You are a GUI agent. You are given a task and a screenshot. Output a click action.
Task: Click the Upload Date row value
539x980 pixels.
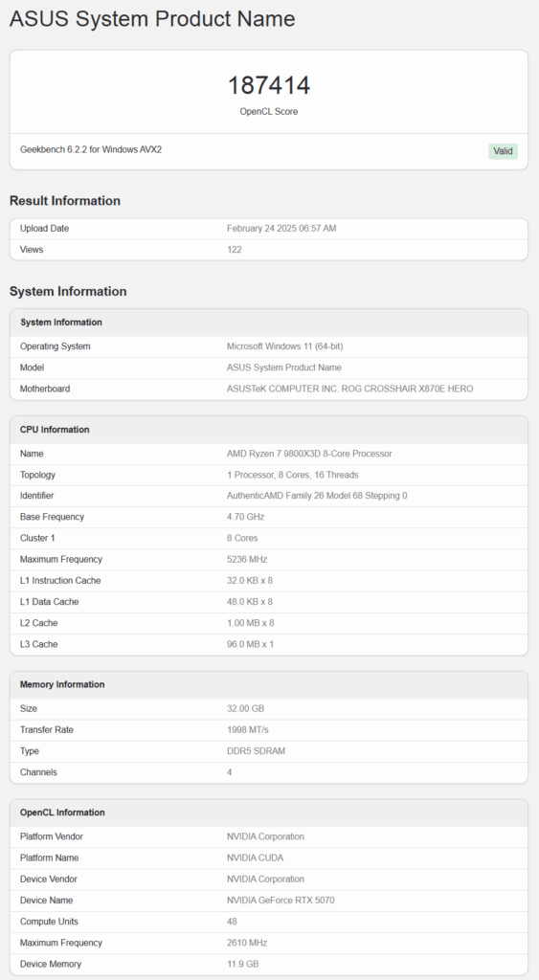281,229
